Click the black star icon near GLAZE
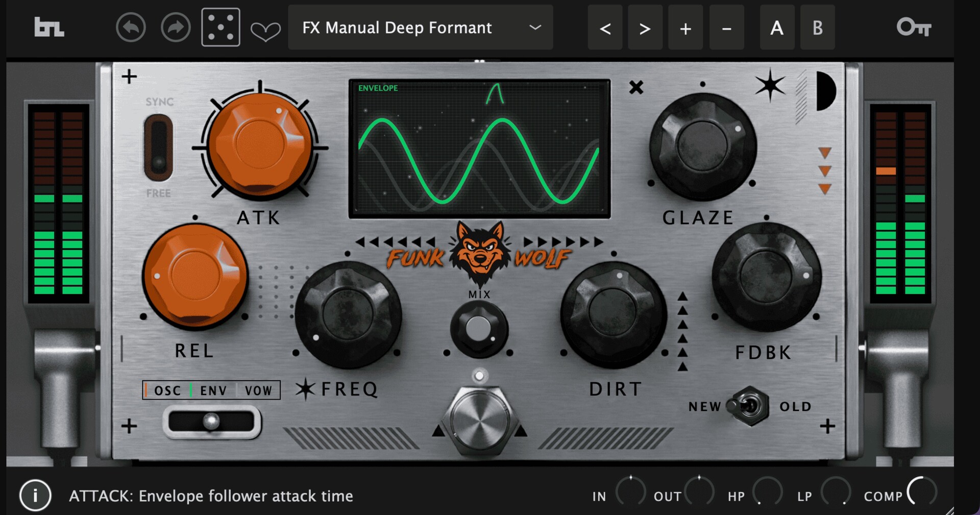980x515 pixels. tap(770, 86)
